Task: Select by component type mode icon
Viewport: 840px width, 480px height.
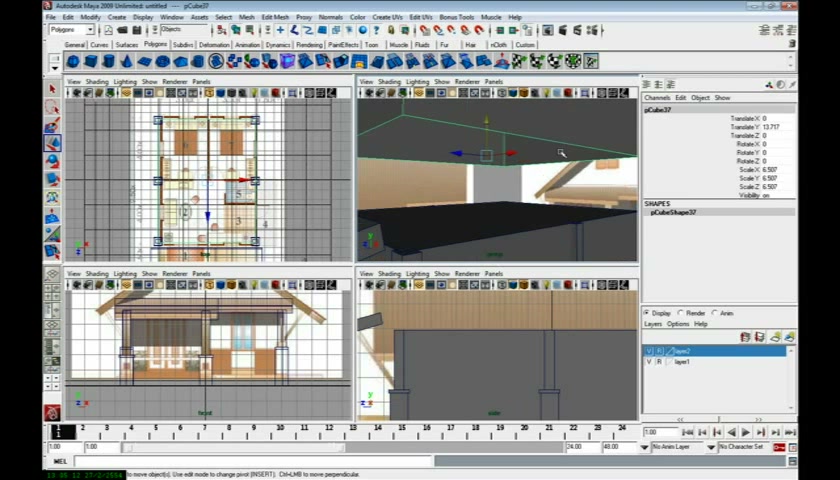Action: (250, 30)
